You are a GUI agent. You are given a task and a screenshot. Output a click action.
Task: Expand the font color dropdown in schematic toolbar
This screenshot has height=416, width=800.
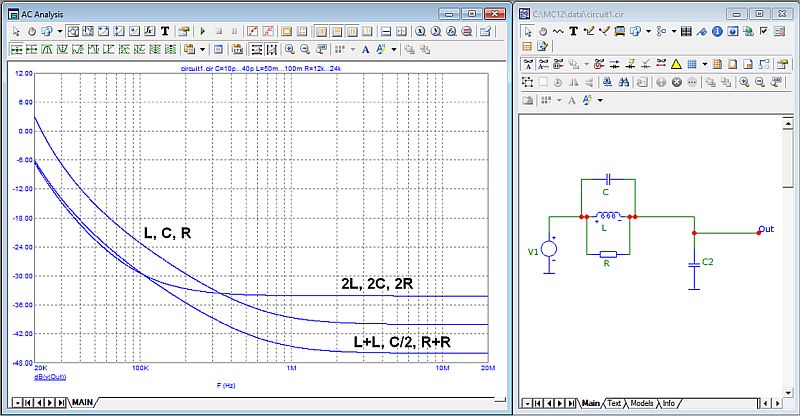pyautogui.click(x=601, y=100)
